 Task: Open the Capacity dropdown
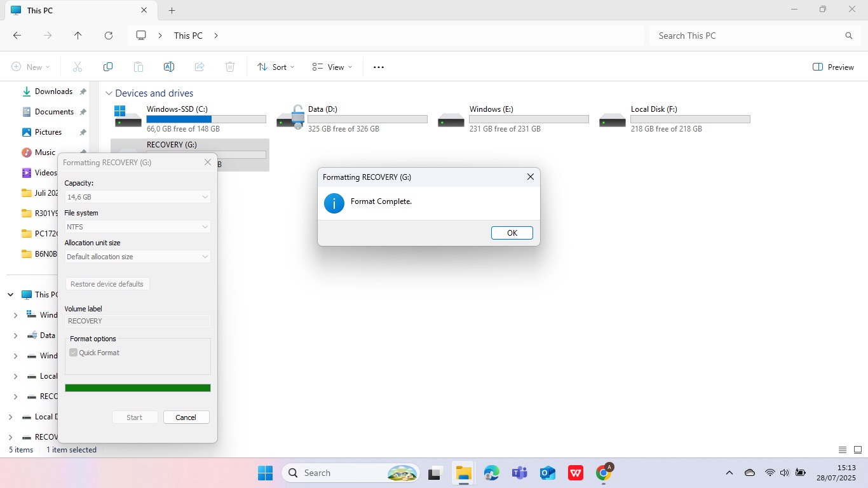pyautogui.click(x=137, y=197)
